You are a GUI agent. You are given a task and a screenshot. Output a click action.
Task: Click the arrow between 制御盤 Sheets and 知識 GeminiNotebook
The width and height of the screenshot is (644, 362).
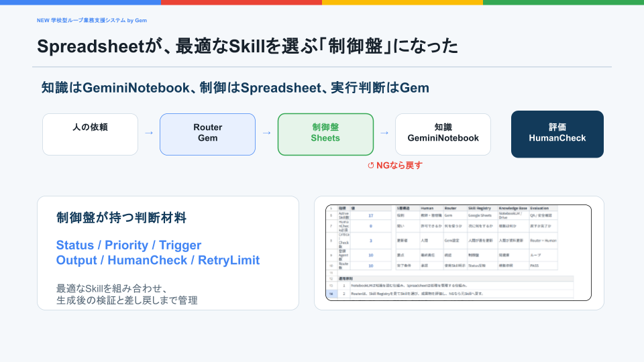click(384, 133)
